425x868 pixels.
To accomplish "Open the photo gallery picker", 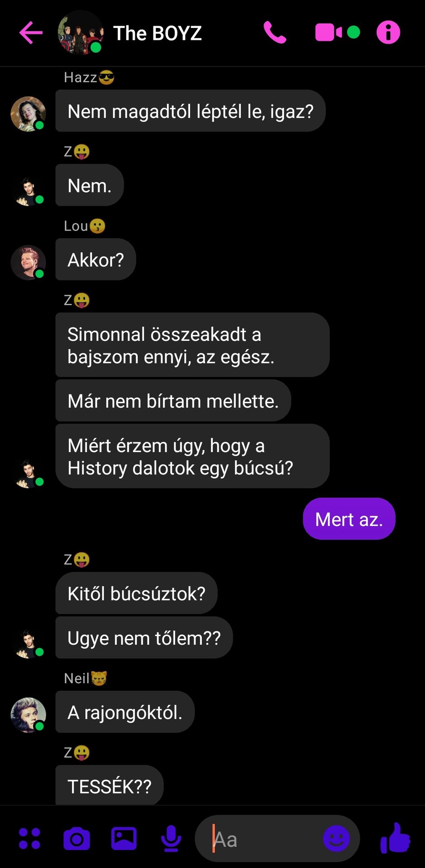I will pos(124,839).
